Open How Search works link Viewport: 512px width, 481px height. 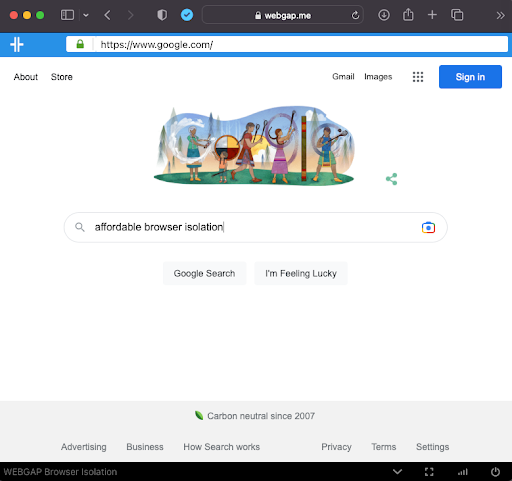coord(222,447)
